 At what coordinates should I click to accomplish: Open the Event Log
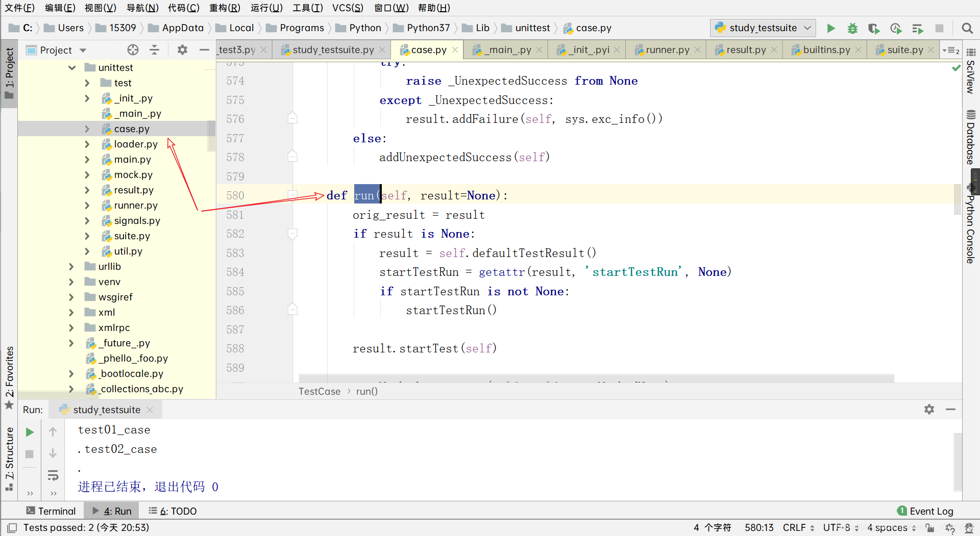coord(925,511)
